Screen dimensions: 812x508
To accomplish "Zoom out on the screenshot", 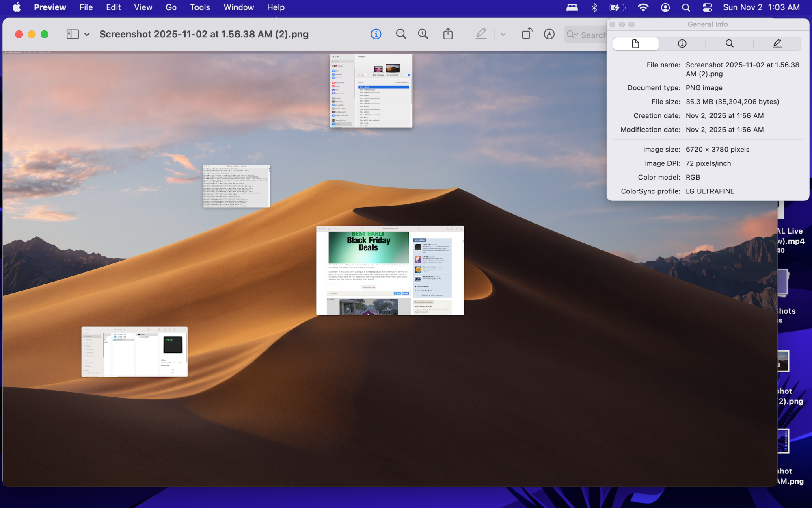I will [x=401, y=34].
